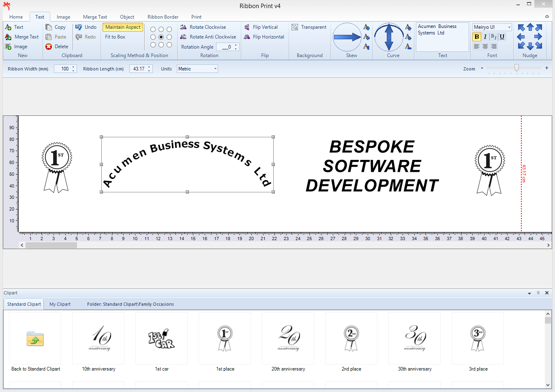The width and height of the screenshot is (555, 392).
Task: Flip the selected object horizontally
Action: (264, 37)
